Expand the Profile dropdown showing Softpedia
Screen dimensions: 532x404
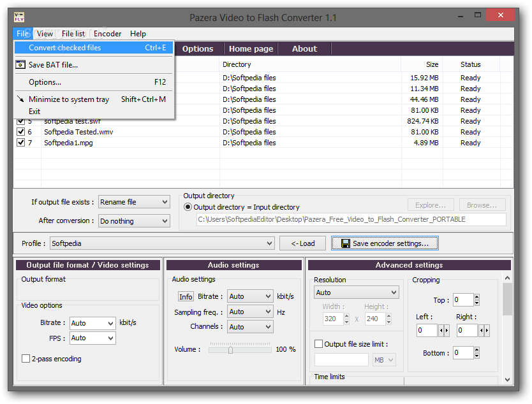coord(162,243)
